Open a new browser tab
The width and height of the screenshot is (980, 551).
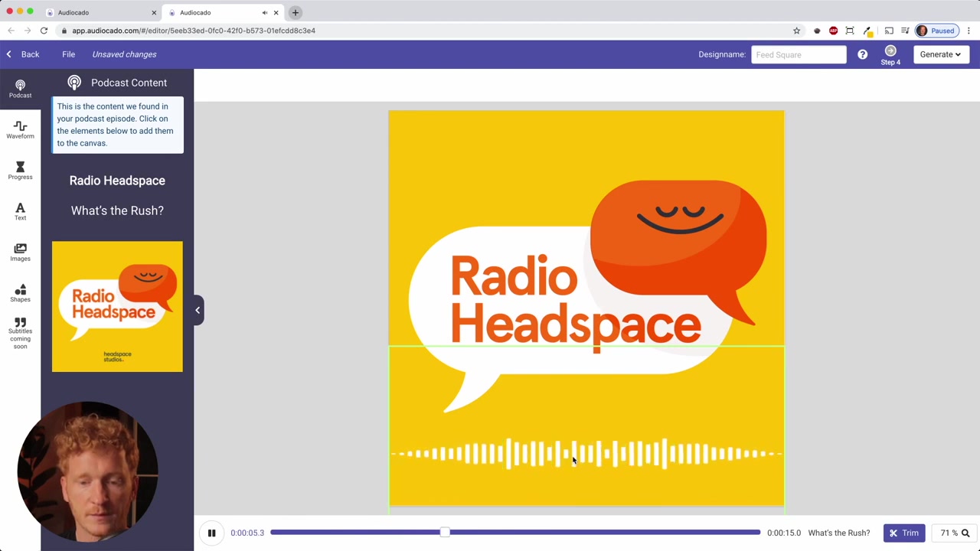pos(295,12)
